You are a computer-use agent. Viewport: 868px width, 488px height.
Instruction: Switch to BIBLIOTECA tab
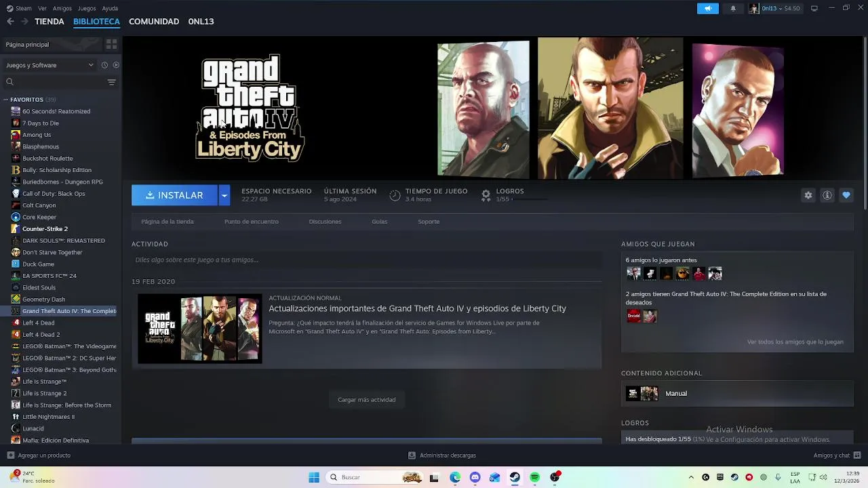[x=96, y=22]
